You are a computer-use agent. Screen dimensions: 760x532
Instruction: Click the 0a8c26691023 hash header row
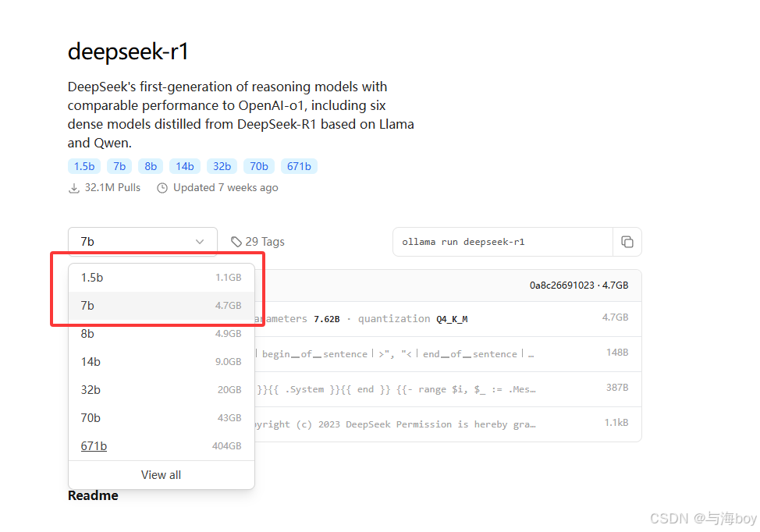[449, 286]
